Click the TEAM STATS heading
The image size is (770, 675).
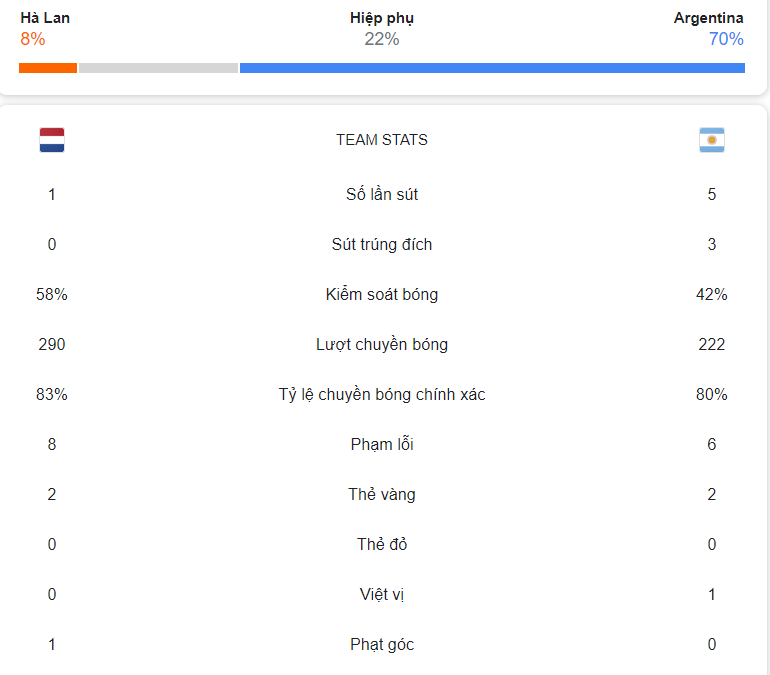click(382, 140)
